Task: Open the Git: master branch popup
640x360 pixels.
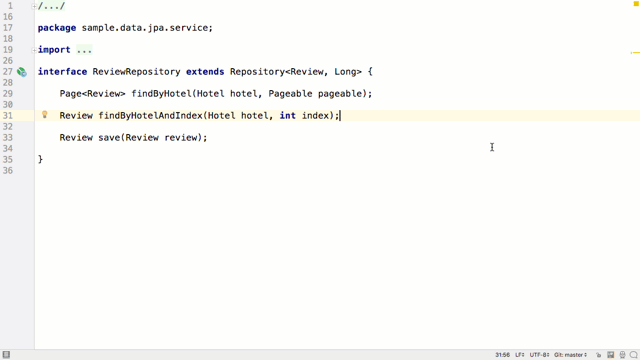Action: tap(570, 355)
